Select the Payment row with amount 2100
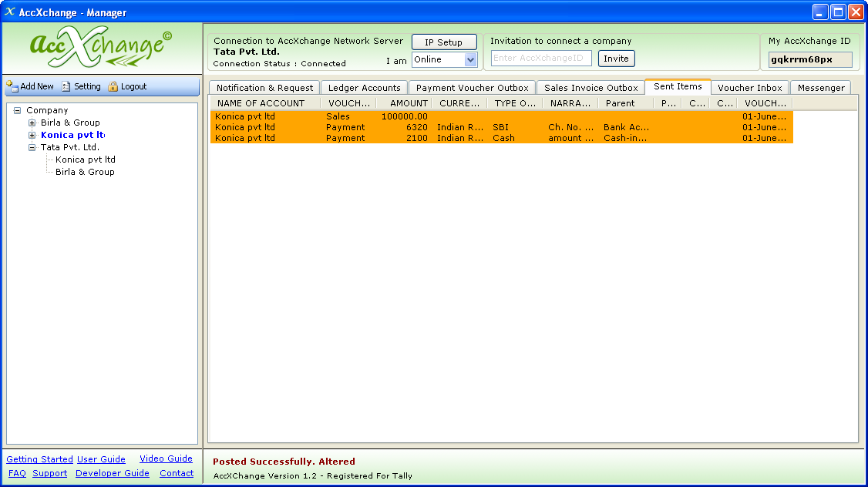Screen dimensions: 868x487 pos(502,138)
